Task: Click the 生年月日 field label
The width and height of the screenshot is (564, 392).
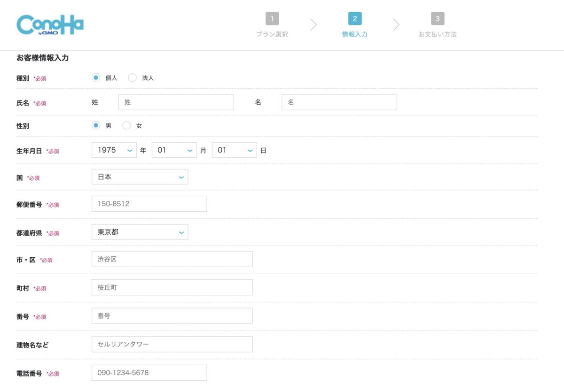Action: [29, 151]
